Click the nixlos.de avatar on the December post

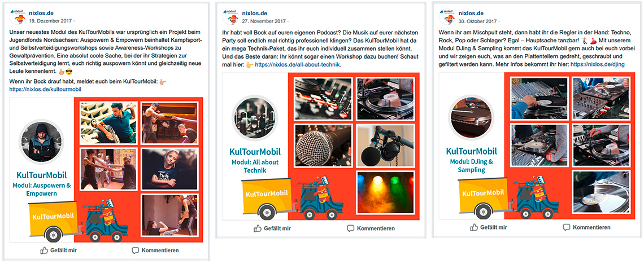tap(17, 16)
